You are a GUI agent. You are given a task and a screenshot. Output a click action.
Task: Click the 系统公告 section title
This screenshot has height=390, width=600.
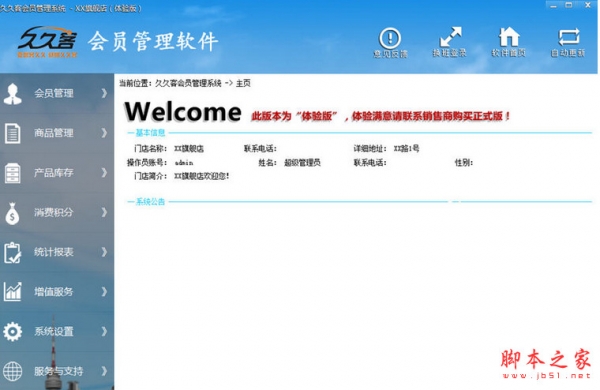[150, 202]
